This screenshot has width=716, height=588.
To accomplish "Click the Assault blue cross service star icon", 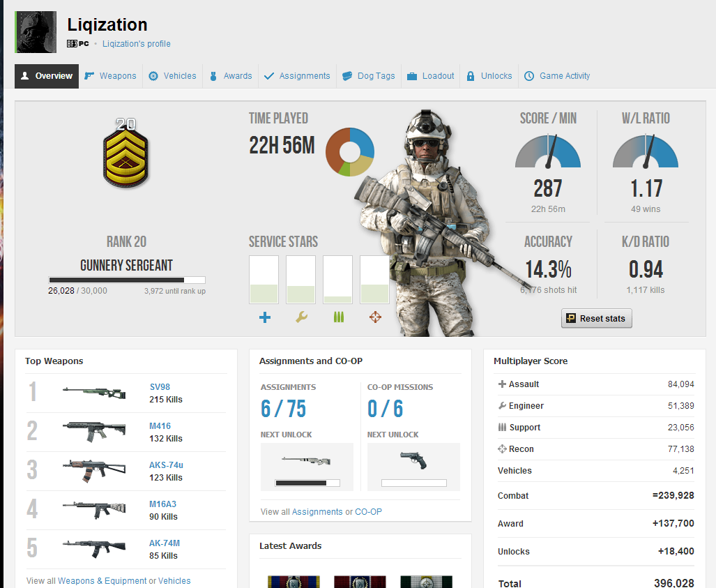I will [265, 317].
